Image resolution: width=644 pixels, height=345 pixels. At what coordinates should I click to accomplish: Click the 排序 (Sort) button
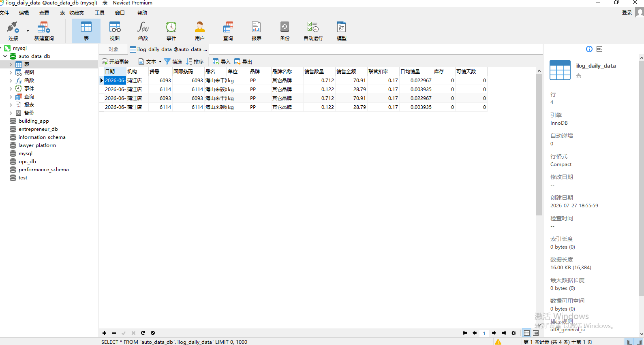[195, 62]
